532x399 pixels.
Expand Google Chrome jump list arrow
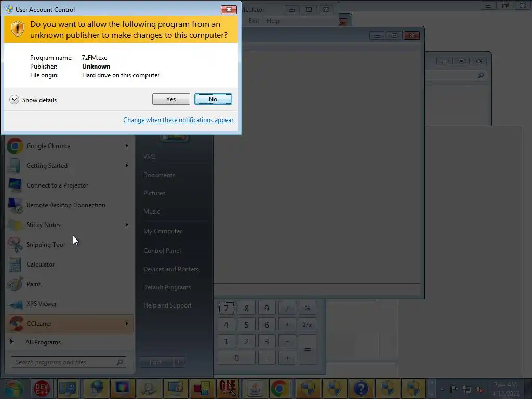[x=127, y=146]
